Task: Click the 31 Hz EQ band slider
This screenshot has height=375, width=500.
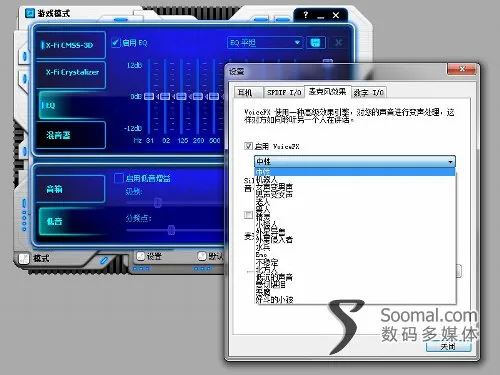Action: (x=149, y=96)
